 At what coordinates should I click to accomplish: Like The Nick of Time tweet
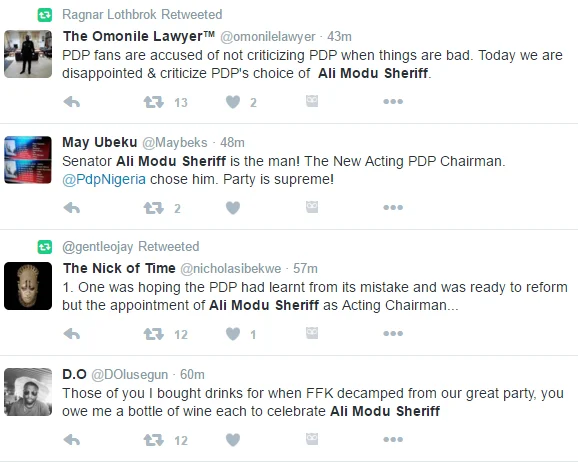tap(233, 334)
